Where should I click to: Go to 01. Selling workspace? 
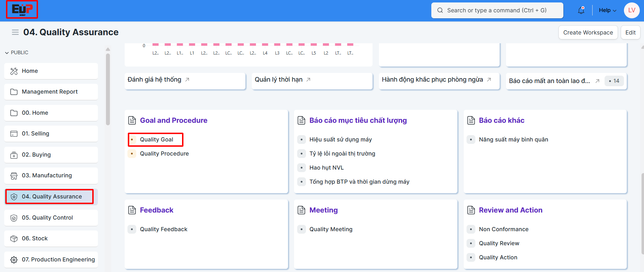tap(36, 134)
